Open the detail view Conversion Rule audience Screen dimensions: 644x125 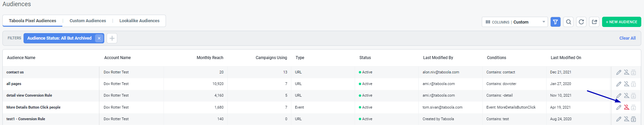[29, 96]
